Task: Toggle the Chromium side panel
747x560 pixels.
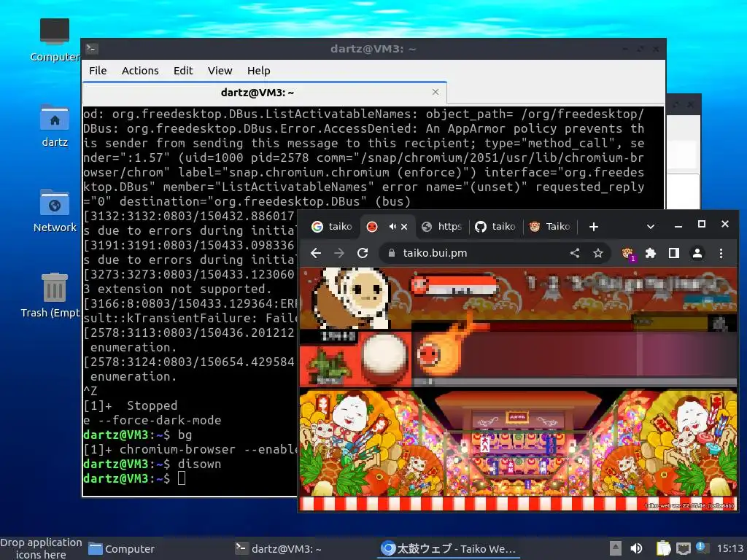Action: pyautogui.click(x=673, y=253)
